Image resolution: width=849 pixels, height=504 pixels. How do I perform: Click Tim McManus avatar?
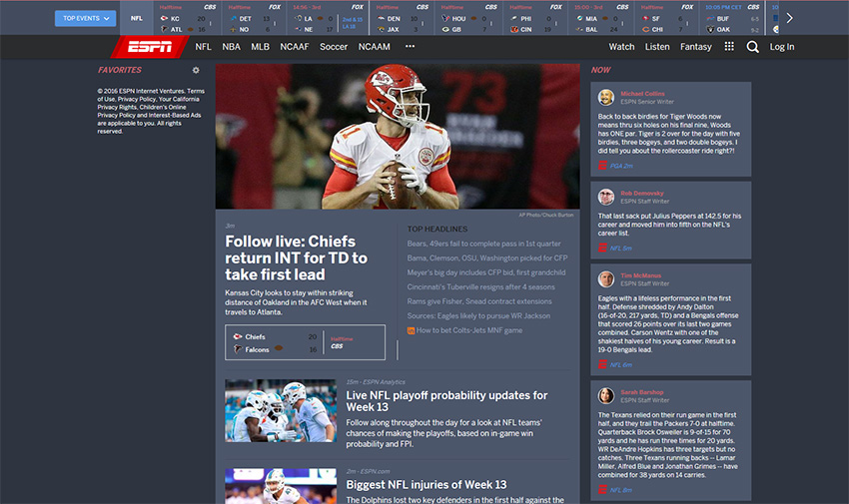point(606,279)
